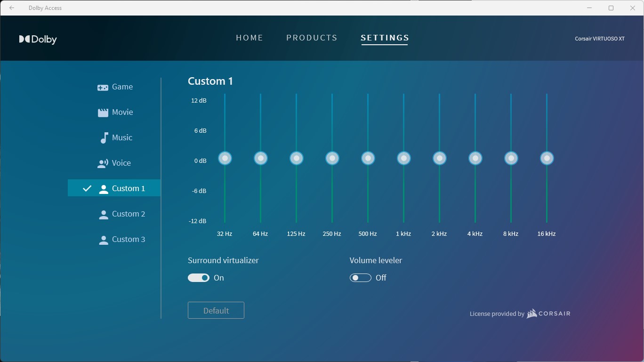Click the Music note icon

pyautogui.click(x=104, y=138)
